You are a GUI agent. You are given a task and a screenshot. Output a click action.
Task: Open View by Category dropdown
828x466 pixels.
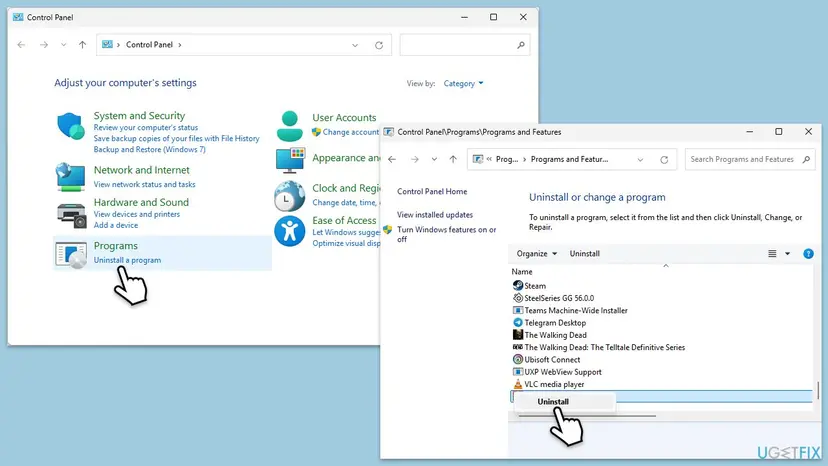(x=463, y=83)
